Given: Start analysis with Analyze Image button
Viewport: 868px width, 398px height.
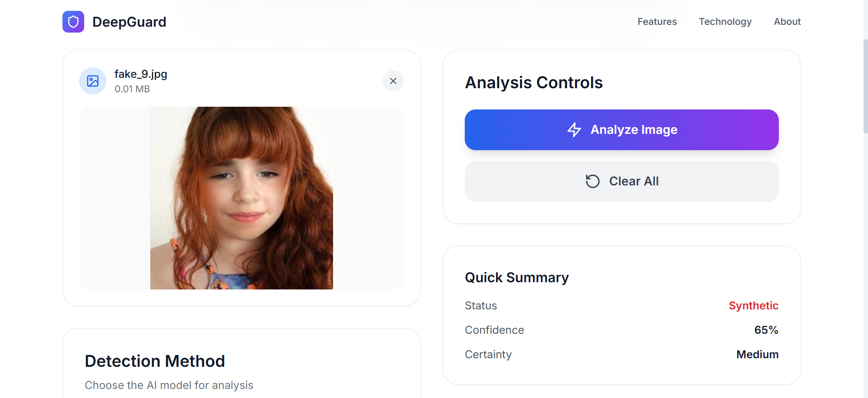Looking at the screenshot, I should pos(622,130).
